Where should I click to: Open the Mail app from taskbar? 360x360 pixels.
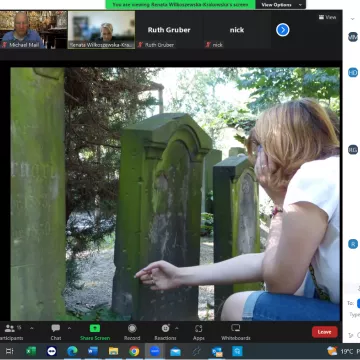[176, 351]
